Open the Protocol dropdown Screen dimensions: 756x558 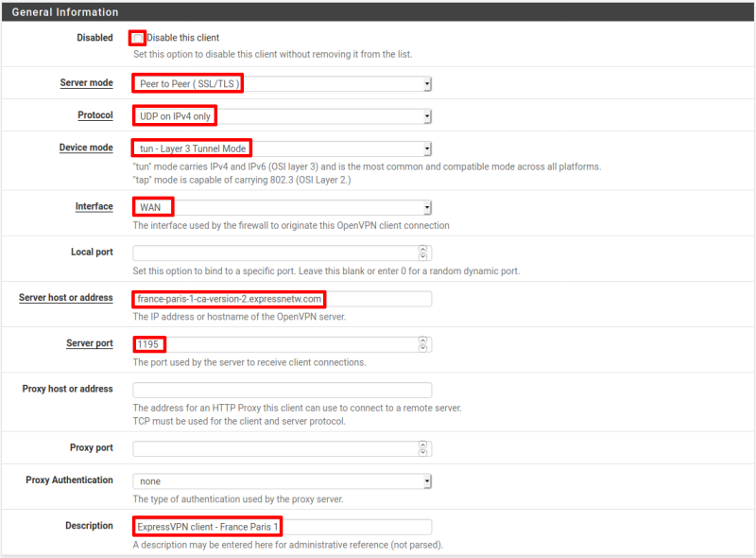pyautogui.click(x=282, y=116)
